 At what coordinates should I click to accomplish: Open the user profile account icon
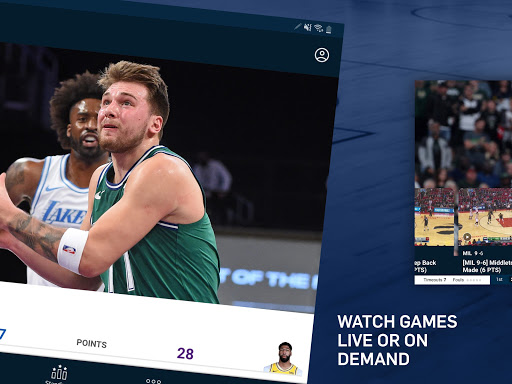322,55
